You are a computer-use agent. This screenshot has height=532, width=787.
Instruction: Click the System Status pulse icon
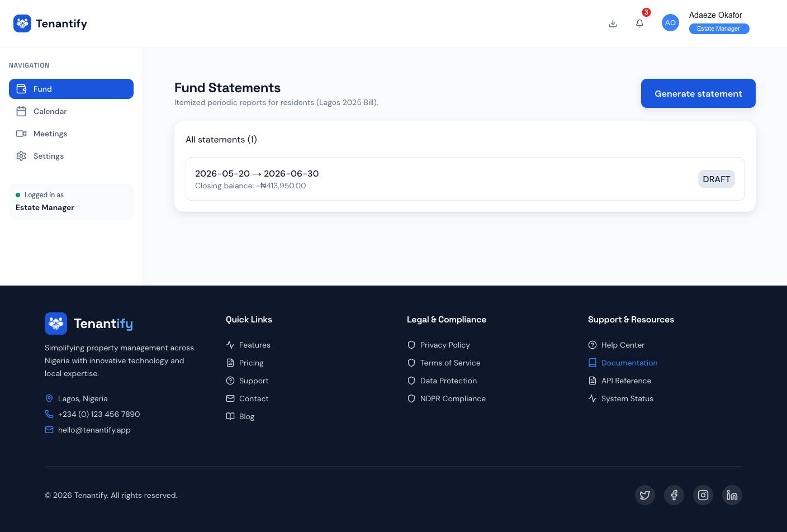point(592,398)
